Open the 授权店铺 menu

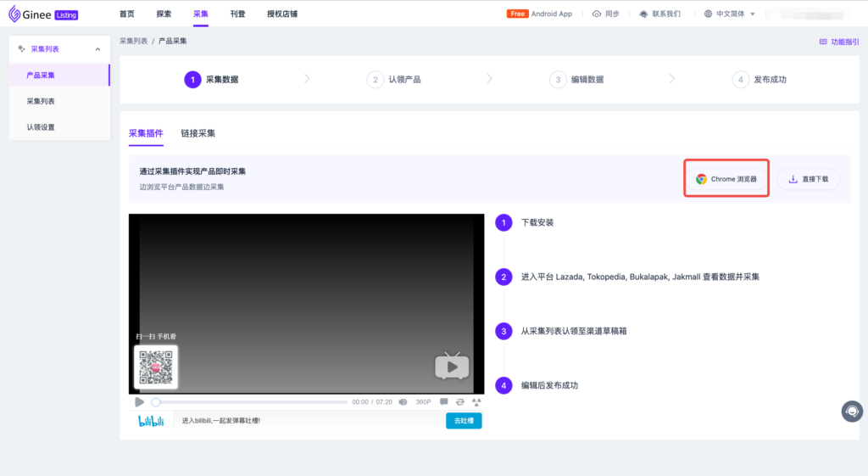(x=282, y=14)
